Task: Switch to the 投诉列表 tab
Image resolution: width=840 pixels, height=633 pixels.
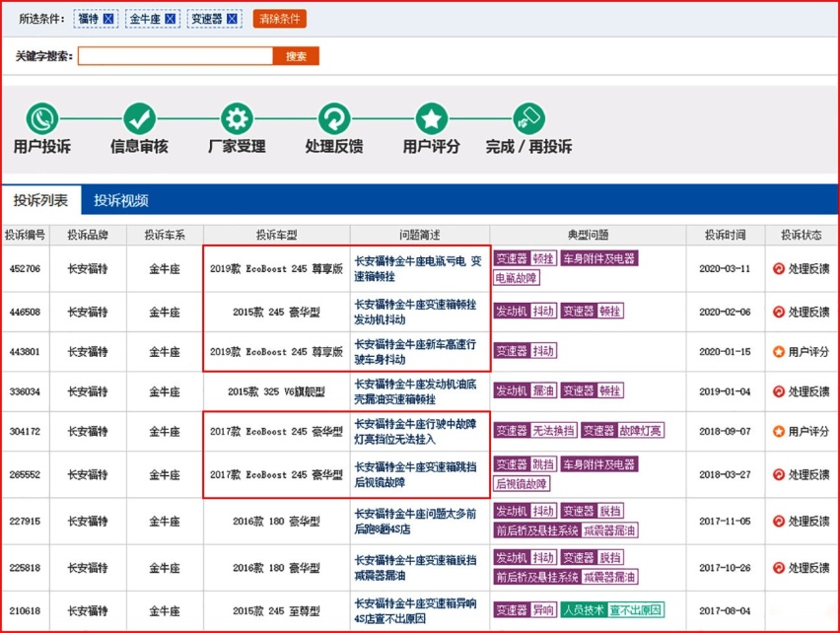Action: click(41, 200)
